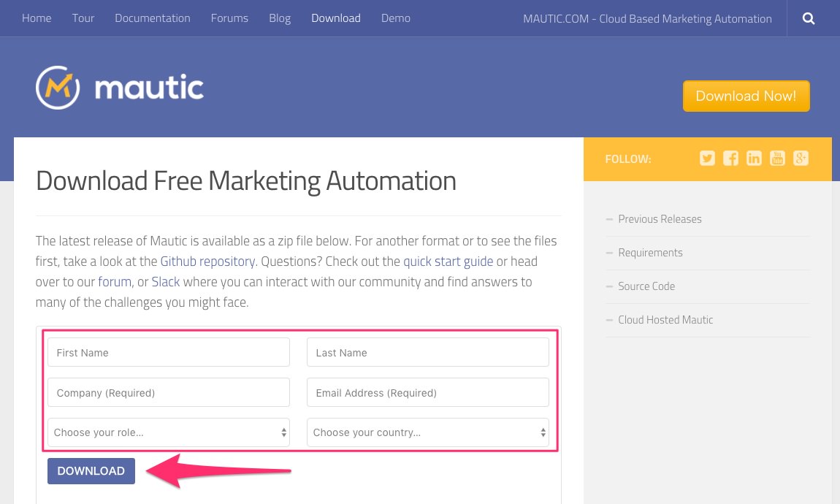
Task: Follow the forum link in the paragraph
Action: click(x=115, y=282)
